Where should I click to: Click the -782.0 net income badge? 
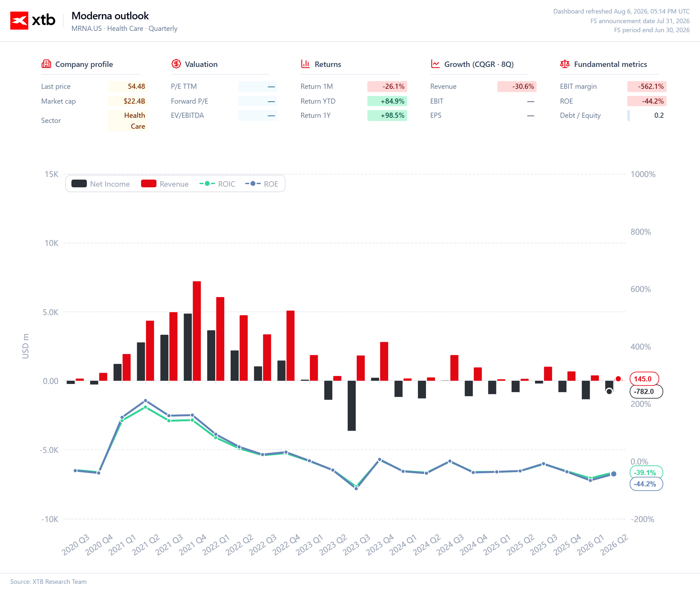[646, 392]
